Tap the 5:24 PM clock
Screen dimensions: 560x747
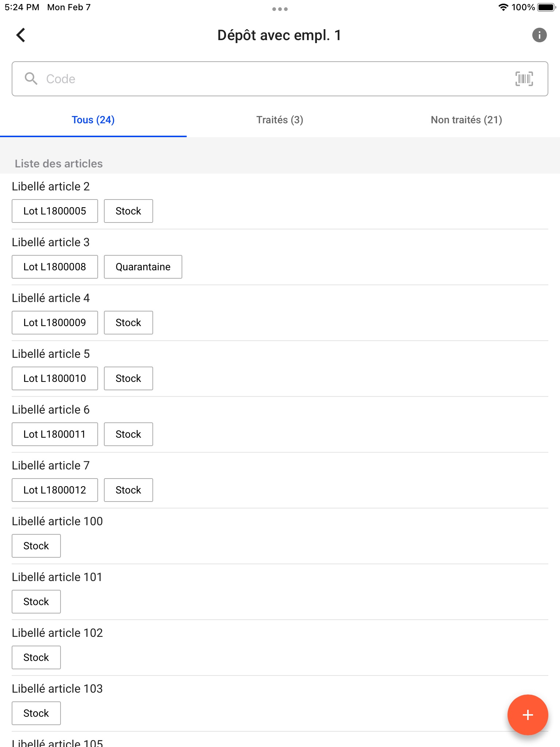22,7
